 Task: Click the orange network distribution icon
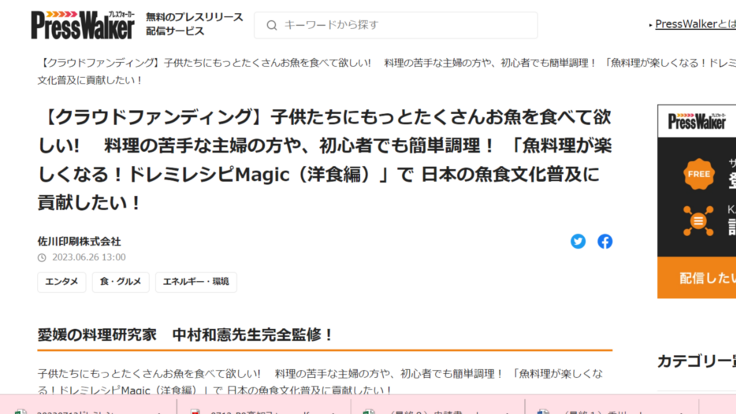[x=699, y=219]
